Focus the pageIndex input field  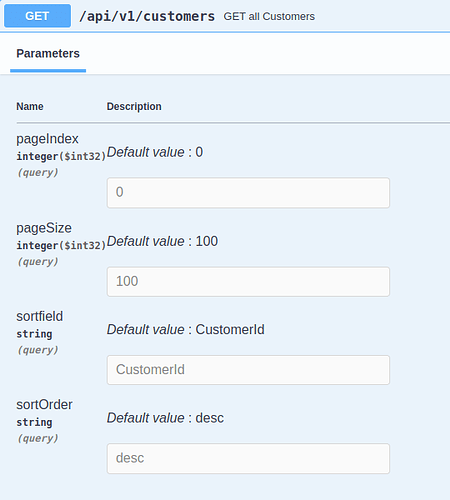(248, 193)
